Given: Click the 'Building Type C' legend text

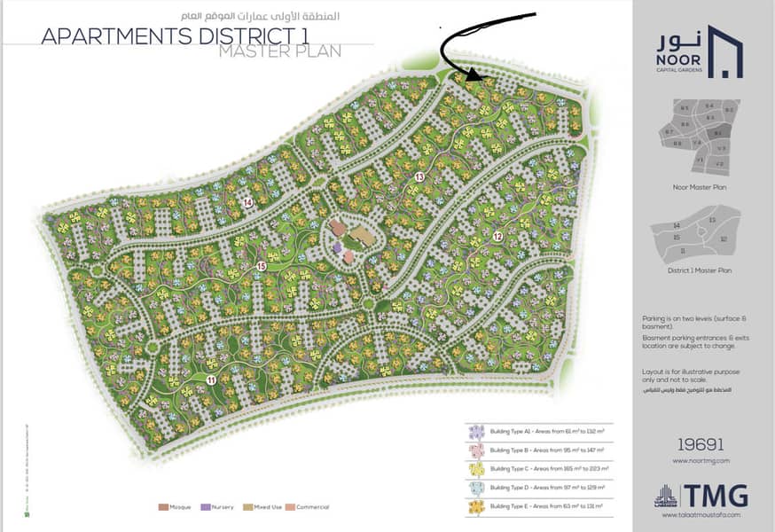Looking at the screenshot, I should tap(550, 469).
